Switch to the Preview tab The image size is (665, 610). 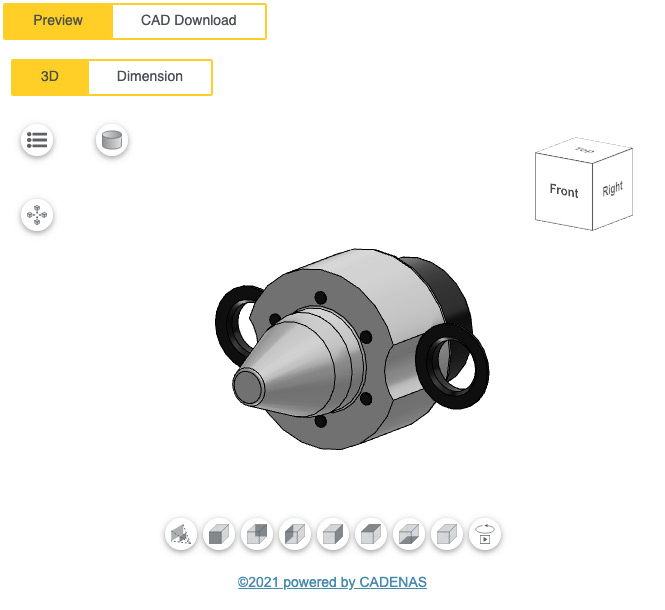point(58,21)
